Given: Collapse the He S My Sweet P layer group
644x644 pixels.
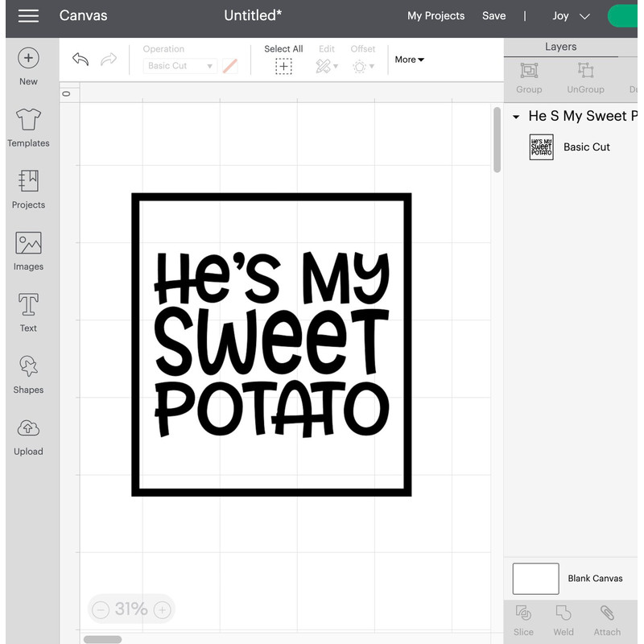Looking at the screenshot, I should click(516, 116).
